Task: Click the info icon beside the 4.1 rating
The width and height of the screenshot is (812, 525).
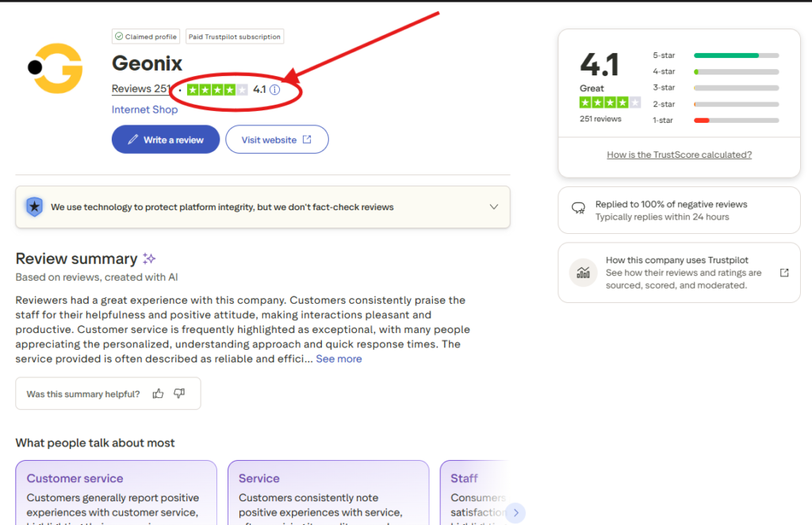Action: (274, 90)
